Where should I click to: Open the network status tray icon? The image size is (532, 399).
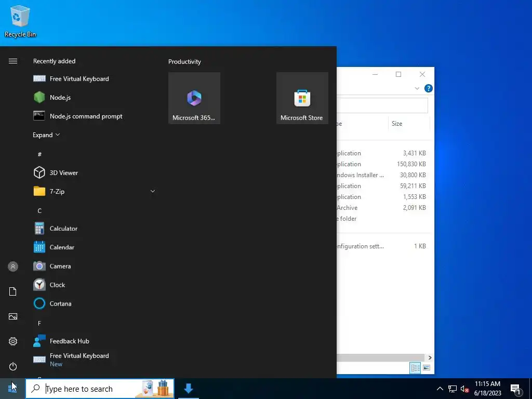click(453, 389)
